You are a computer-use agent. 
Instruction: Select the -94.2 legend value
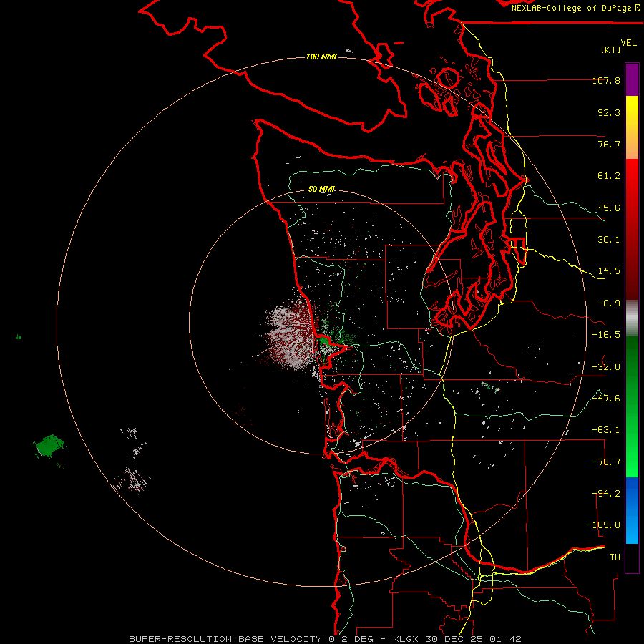point(606,494)
